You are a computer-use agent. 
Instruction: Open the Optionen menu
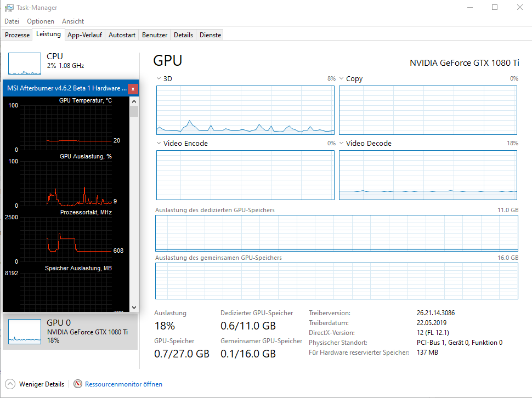coord(41,21)
